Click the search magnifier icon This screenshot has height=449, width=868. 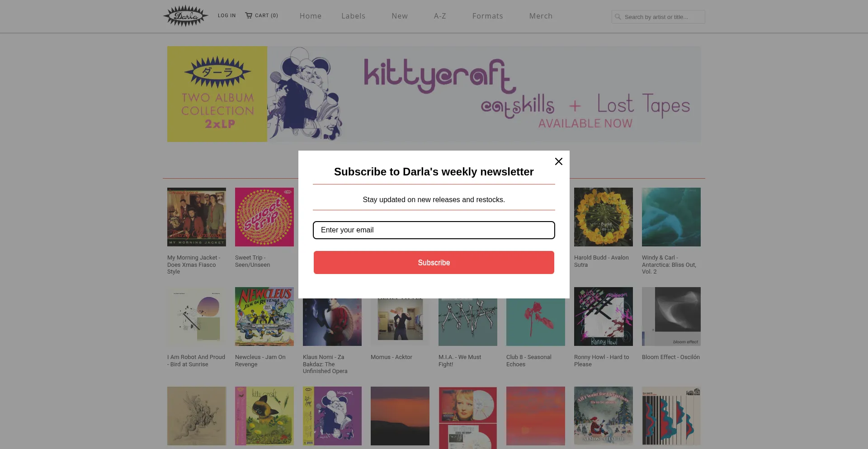click(618, 17)
